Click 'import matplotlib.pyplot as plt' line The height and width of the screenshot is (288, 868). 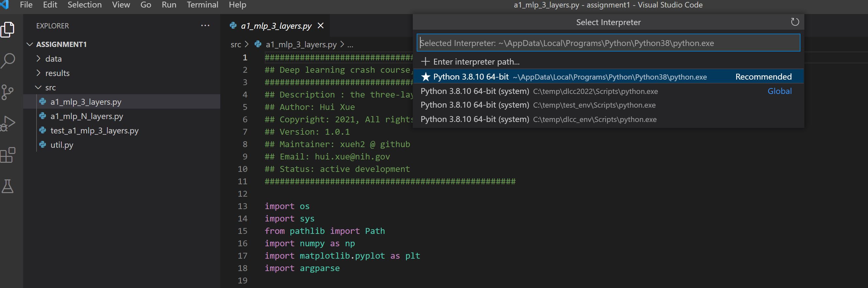click(x=342, y=256)
